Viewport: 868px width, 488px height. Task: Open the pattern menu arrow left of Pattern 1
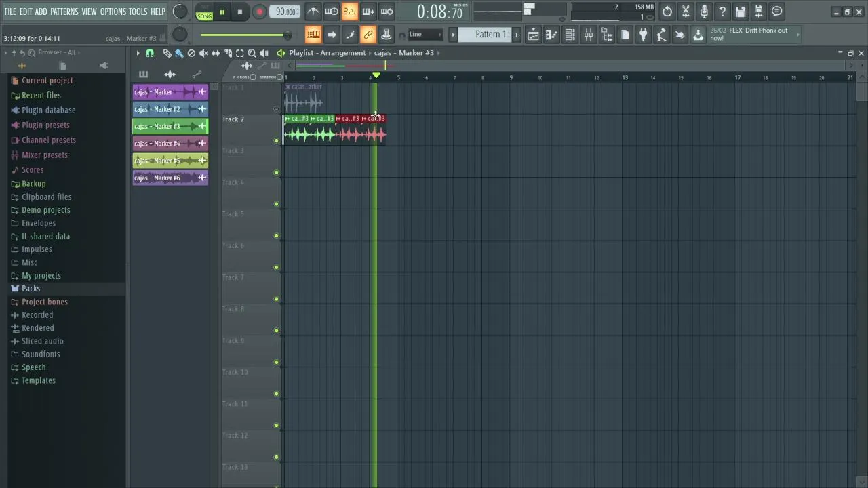click(x=453, y=35)
